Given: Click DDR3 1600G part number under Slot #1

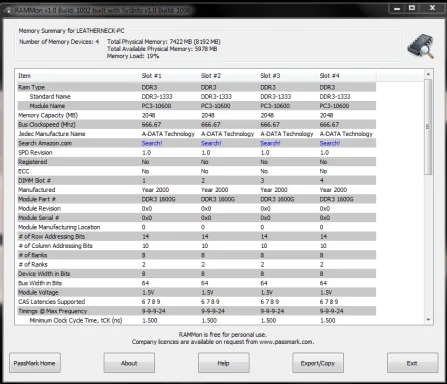Looking at the screenshot, I should tap(159, 199).
